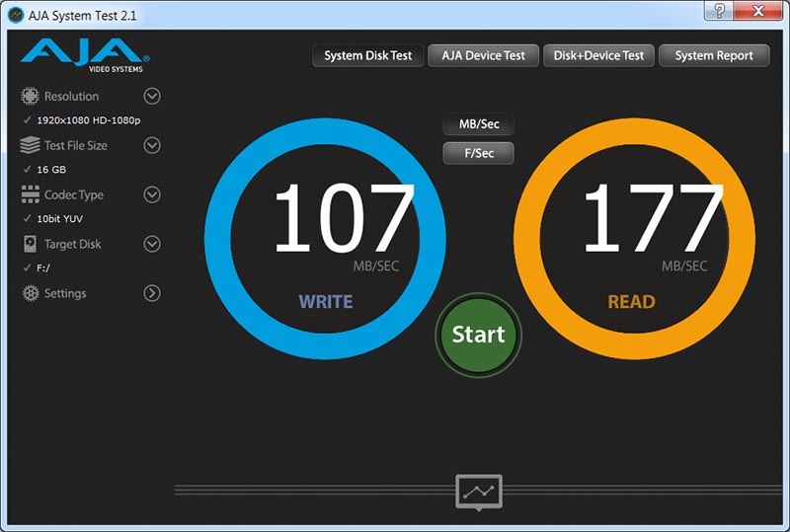Click the Settings gear icon

31,293
